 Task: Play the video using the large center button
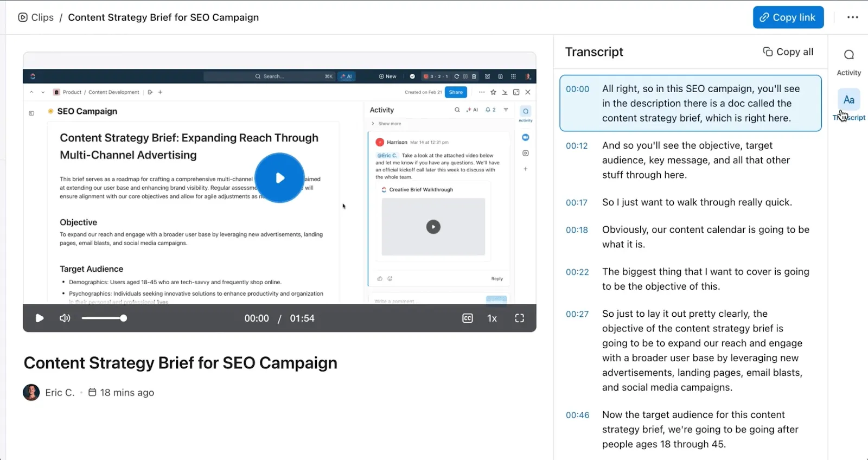[279, 178]
